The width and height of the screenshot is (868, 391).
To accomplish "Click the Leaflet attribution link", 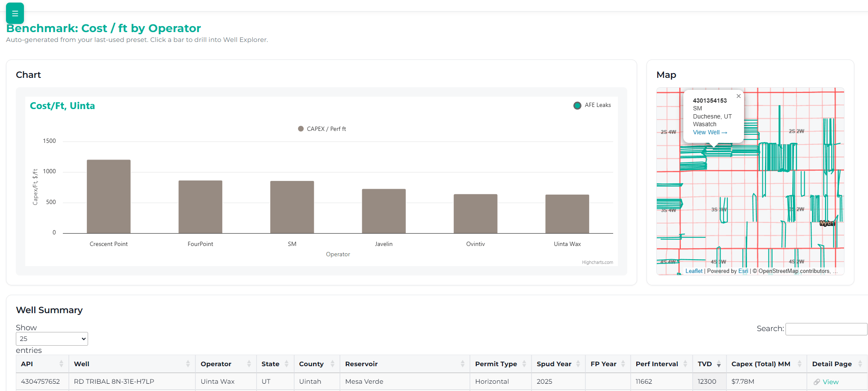I will coord(694,271).
